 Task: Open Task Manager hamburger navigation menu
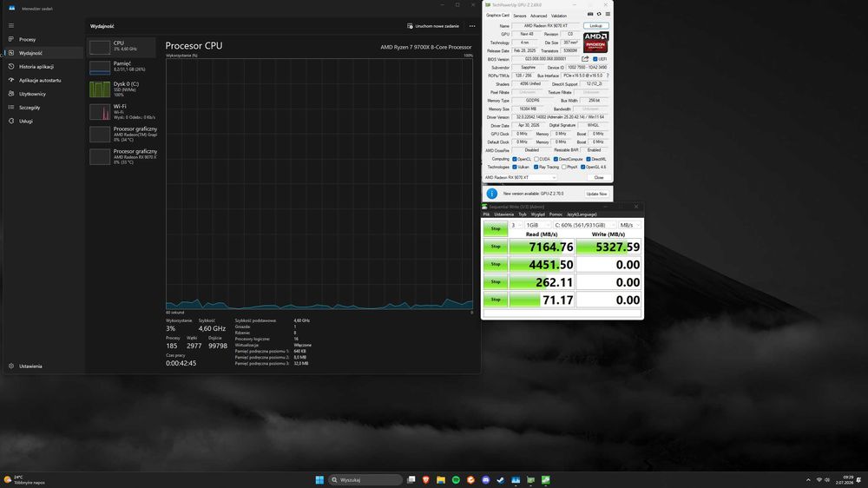pos(11,25)
